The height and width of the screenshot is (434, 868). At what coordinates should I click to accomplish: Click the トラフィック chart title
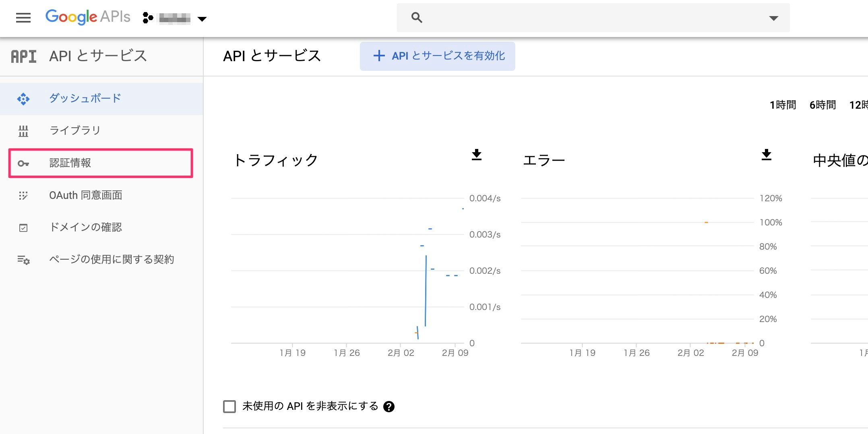click(276, 160)
